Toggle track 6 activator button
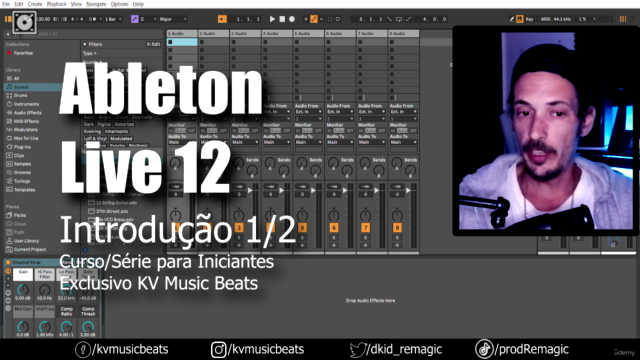This screenshot has width=640, height=360. [x=333, y=228]
